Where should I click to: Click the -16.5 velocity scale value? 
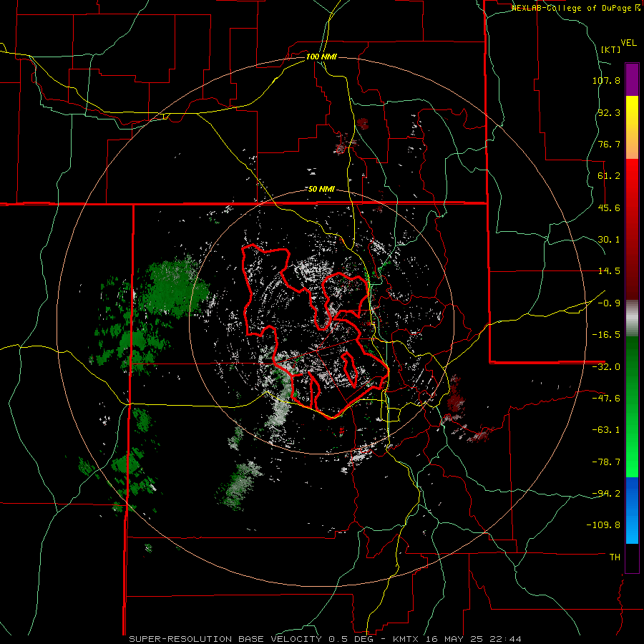point(606,335)
